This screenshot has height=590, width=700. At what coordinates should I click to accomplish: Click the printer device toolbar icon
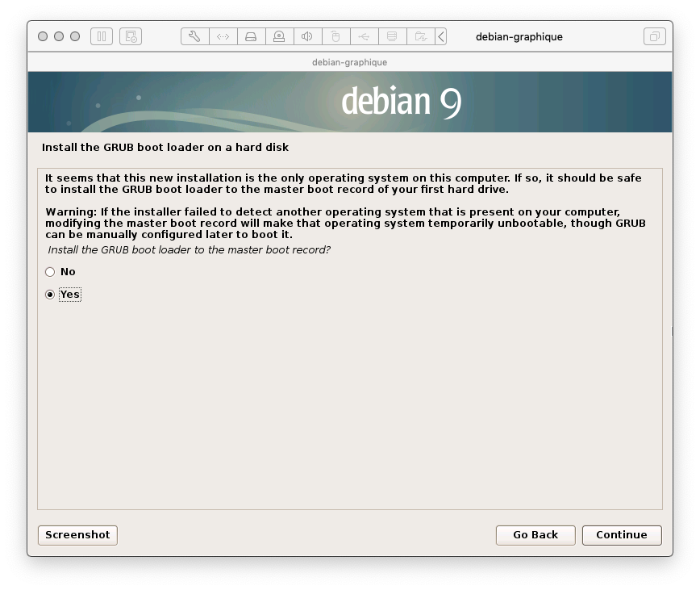coord(393,36)
